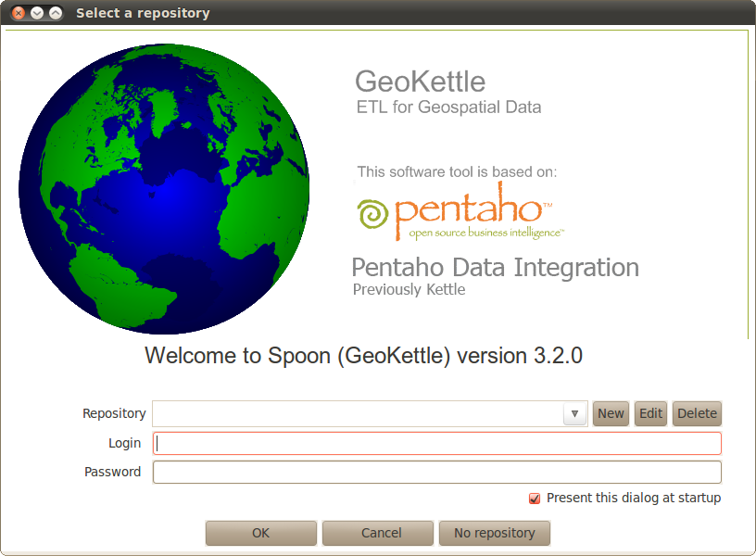Minimize the dialog with the title bar button
Viewport: 756px width, 556px height.
[x=37, y=13]
